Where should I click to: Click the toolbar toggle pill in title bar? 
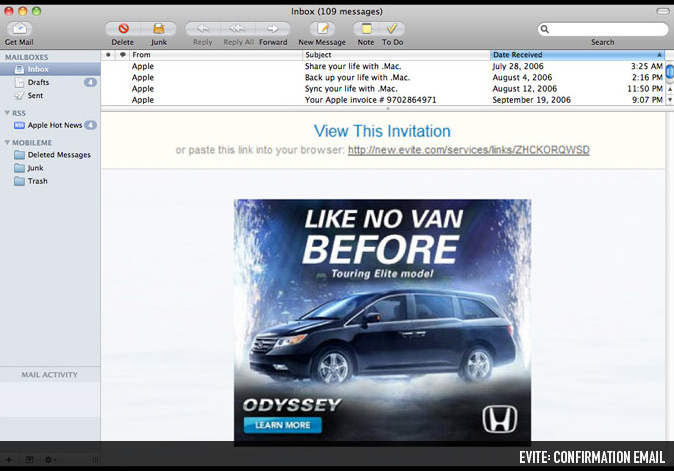click(x=662, y=11)
